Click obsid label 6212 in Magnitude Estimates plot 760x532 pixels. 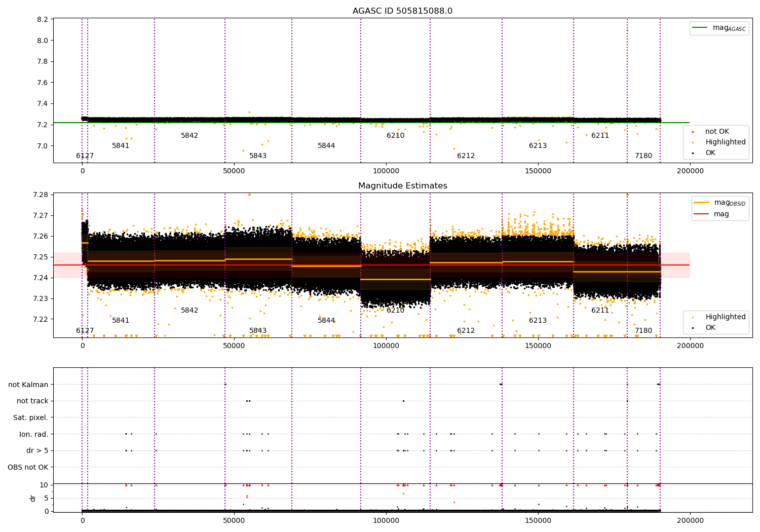(466, 331)
